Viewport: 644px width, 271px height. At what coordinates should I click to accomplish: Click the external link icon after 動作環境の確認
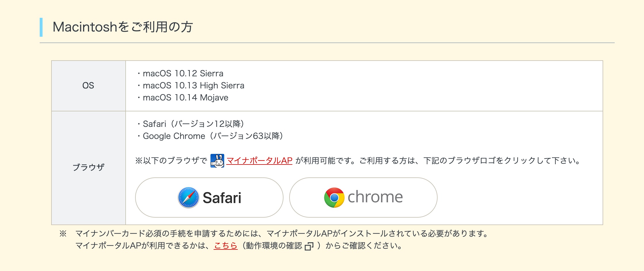(x=309, y=246)
